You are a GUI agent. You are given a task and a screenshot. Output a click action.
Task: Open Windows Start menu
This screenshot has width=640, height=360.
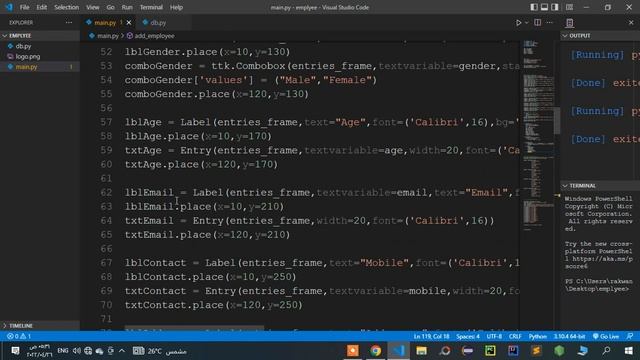coord(629,351)
